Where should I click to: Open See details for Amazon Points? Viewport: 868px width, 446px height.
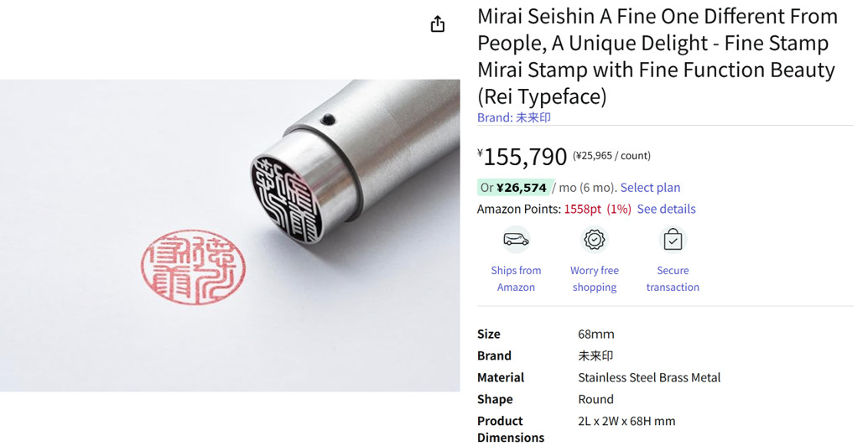[666, 210]
